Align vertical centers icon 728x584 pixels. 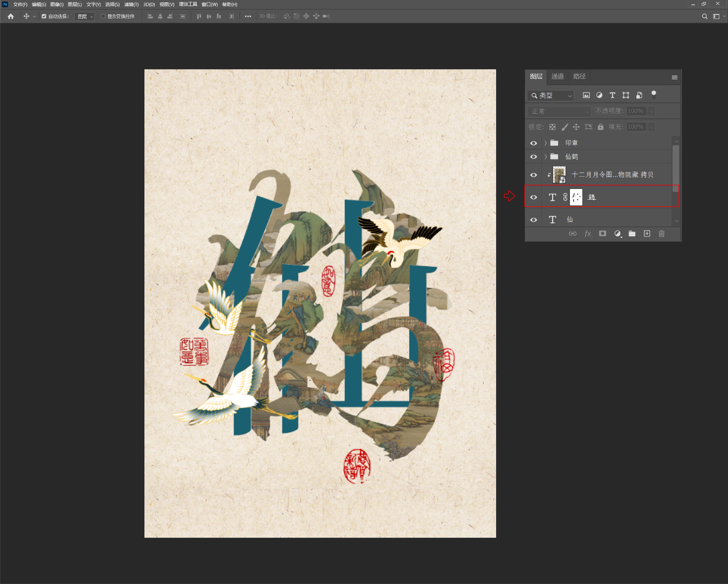click(x=209, y=16)
